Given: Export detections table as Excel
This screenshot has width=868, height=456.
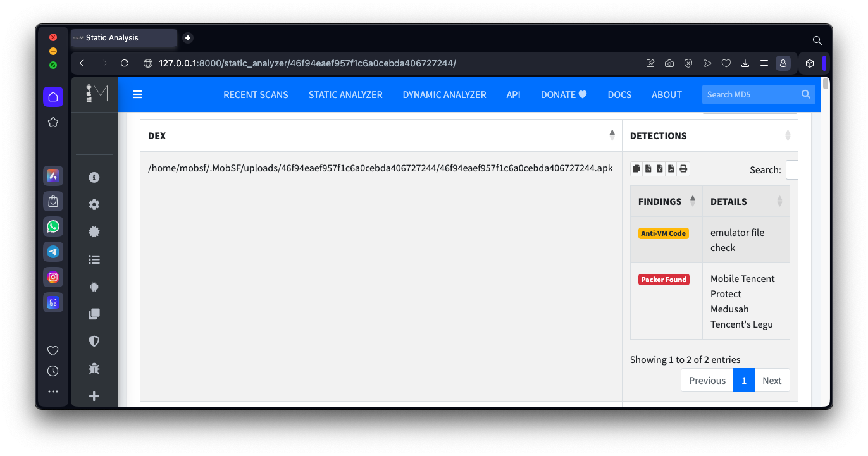Looking at the screenshot, I should [x=660, y=168].
